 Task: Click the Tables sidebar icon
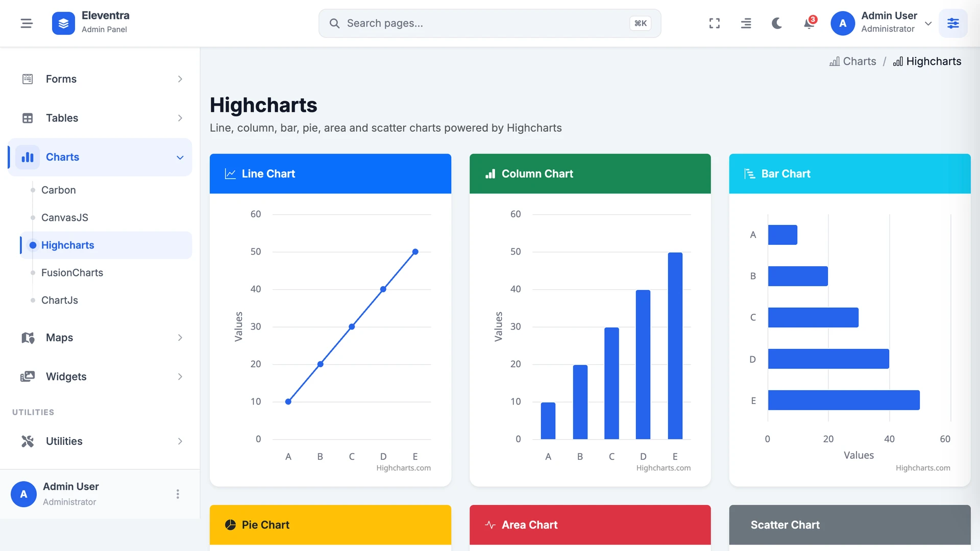coord(28,118)
